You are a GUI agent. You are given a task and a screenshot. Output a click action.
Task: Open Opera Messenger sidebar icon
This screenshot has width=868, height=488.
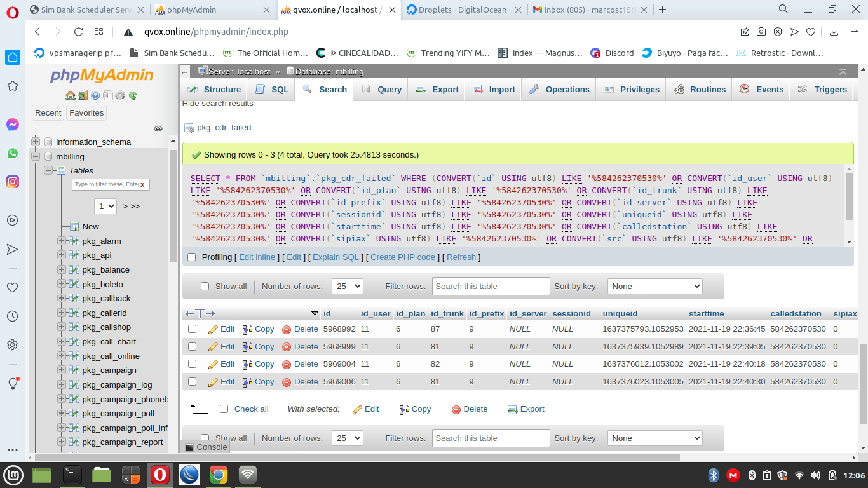click(x=13, y=125)
